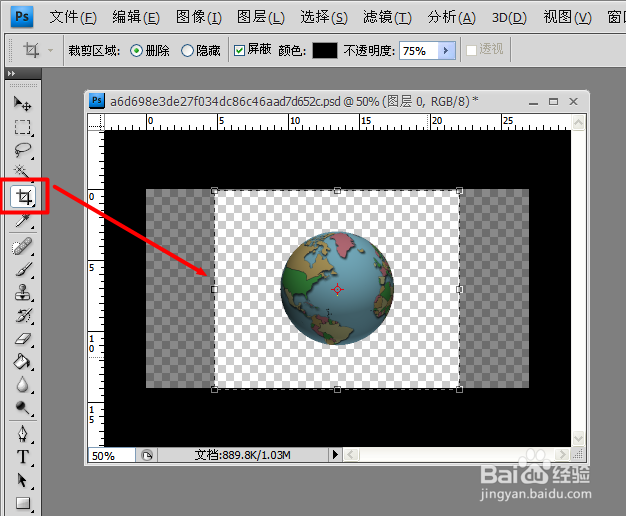Image resolution: width=626 pixels, height=516 pixels.
Task: Open the 分析(A) menu
Action: click(452, 17)
